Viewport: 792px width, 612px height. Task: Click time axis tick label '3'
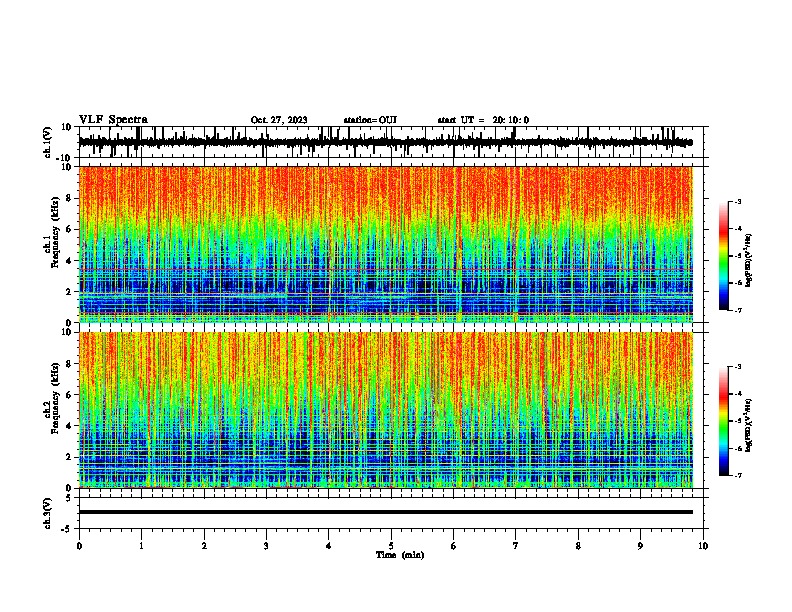[266, 546]
